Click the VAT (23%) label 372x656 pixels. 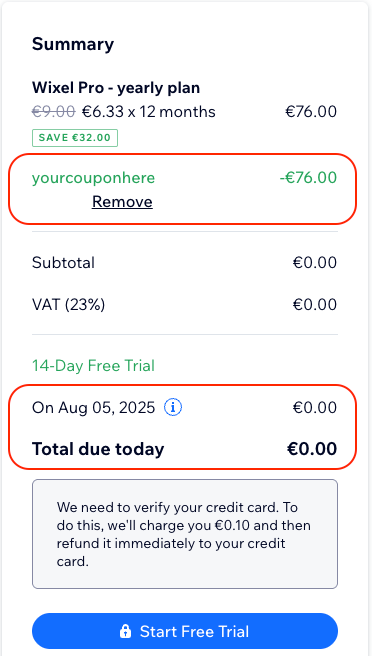pos(69,305)
